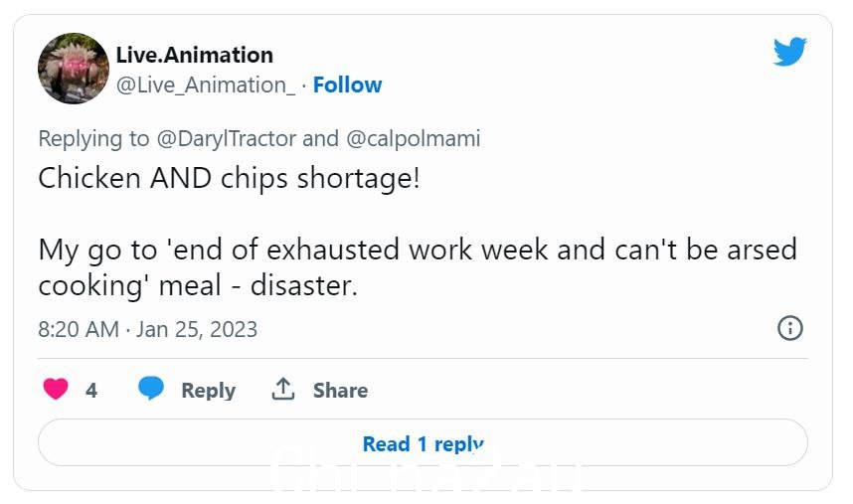Open the @Live_Animation_ handle
The height and width of the screenshot is (504, 853).
(x=206, y=84)
